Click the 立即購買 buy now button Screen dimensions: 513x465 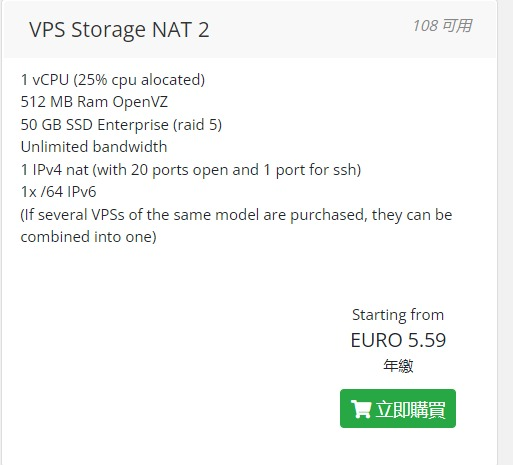pos(398,408)
